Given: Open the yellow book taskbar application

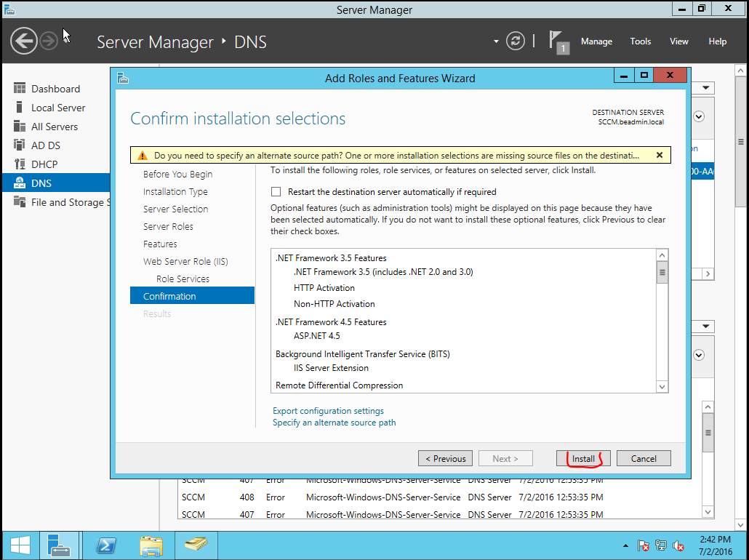Looking at the screenshot, I should coord(196,545).
